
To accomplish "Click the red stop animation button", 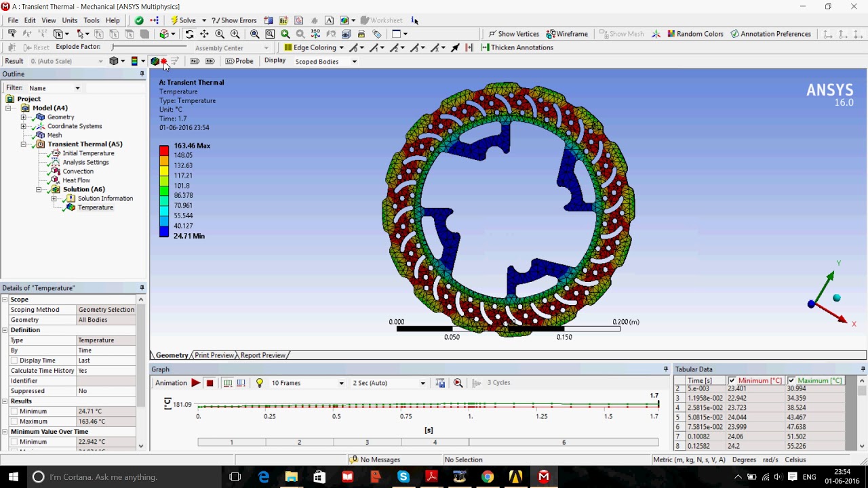I will 210,383.
